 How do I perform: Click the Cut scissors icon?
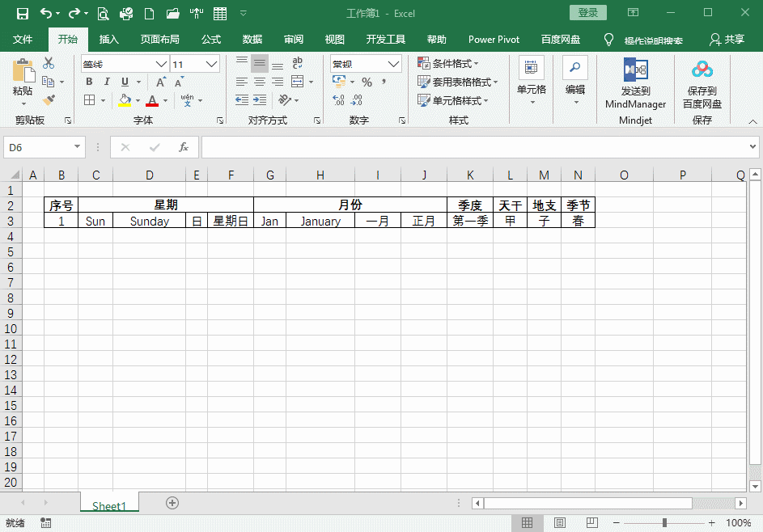49,63
